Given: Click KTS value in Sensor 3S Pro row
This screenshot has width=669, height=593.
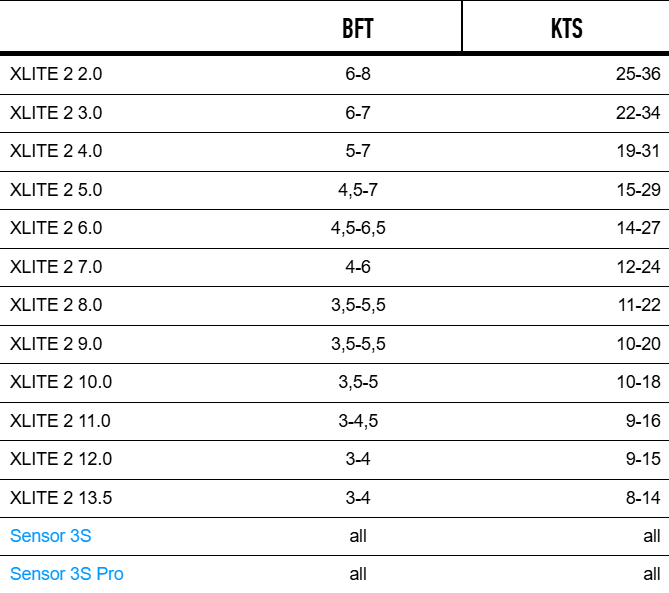Looking at the screenshot, I should (652, 574).
